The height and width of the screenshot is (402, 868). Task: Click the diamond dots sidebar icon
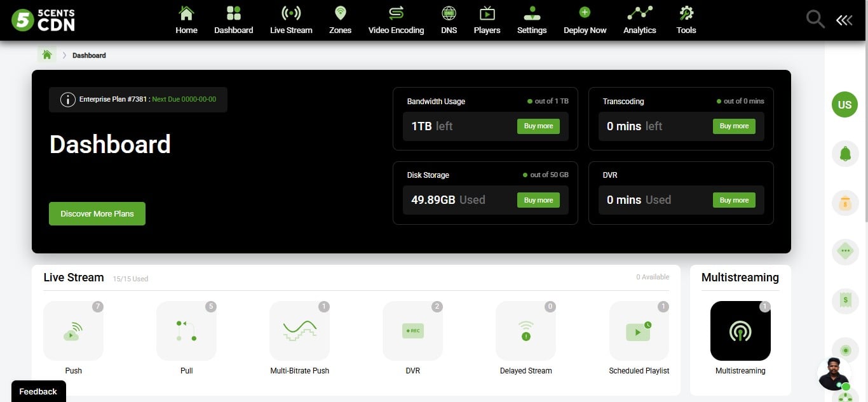pyautogui.click(x=845, y=251)
